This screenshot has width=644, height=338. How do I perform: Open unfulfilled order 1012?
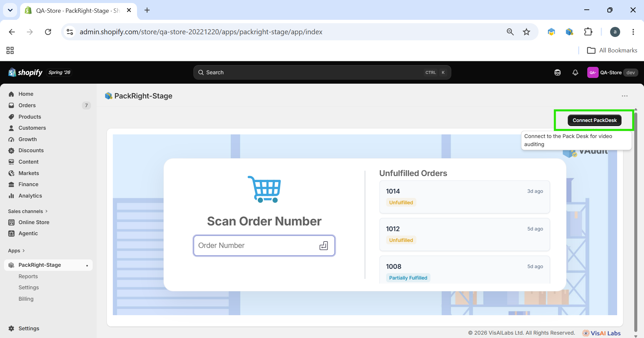coord(464,235)
